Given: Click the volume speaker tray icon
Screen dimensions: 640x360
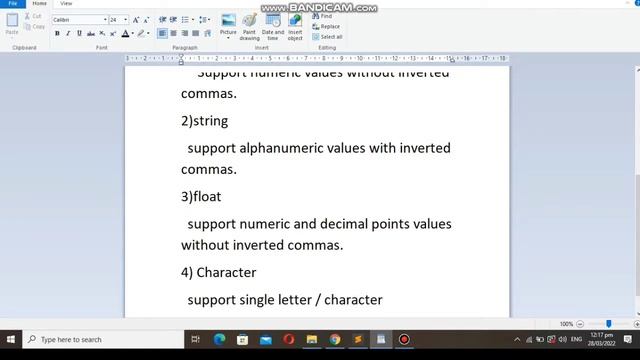Looking at the screenshot, I should (x=563, y=339).
